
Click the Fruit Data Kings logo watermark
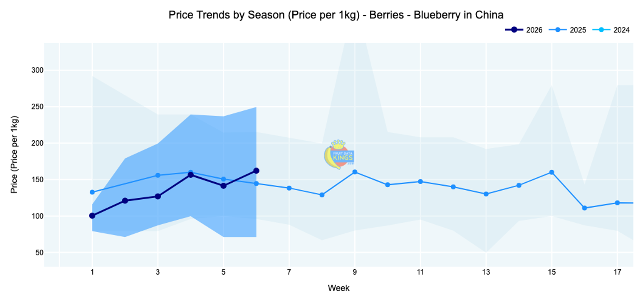click(x=339, y=155)
